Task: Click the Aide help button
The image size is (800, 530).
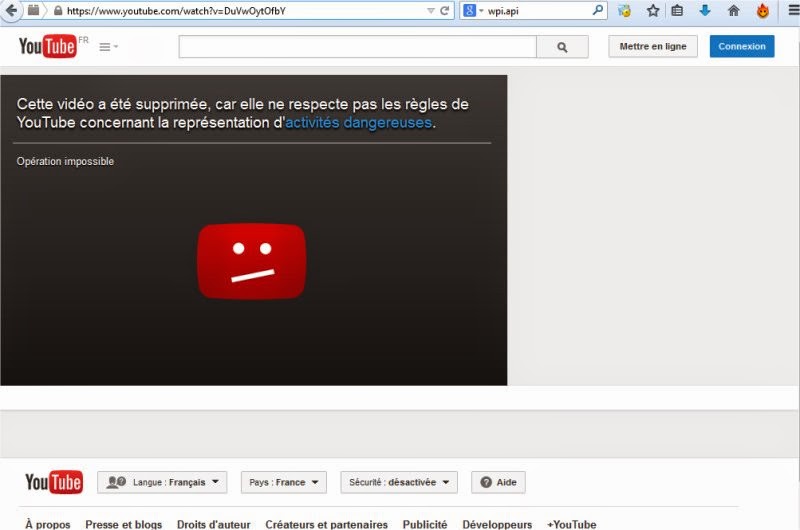Action: coord(498,482)
